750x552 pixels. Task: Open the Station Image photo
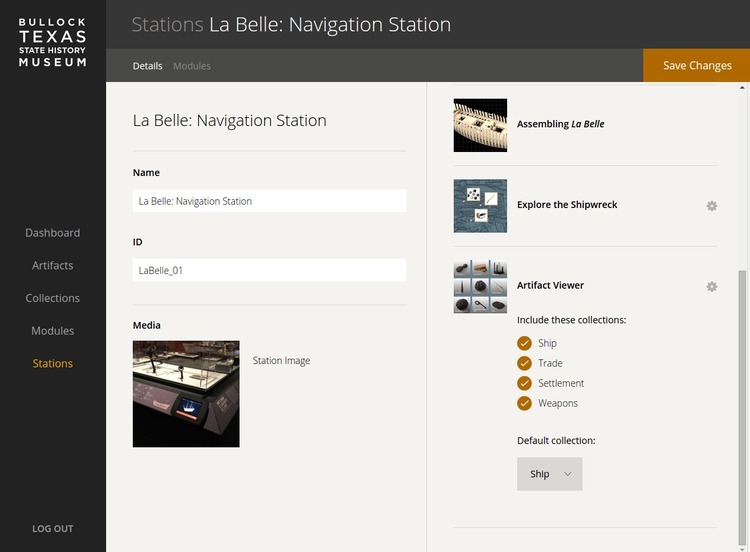point(186,394)
